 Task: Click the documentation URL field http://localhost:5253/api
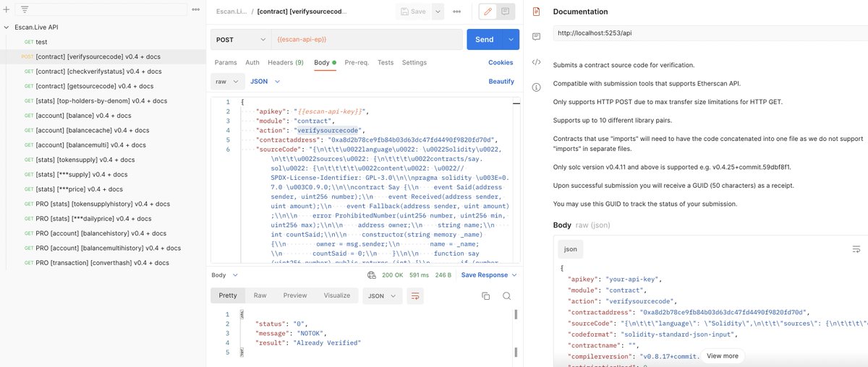click(709, 33)
